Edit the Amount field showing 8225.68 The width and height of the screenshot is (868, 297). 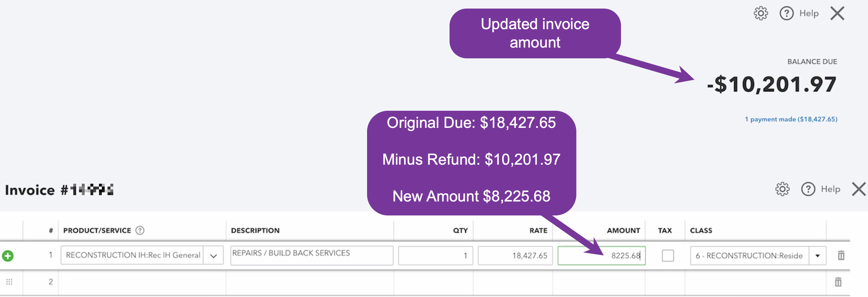tap(601, 255)
